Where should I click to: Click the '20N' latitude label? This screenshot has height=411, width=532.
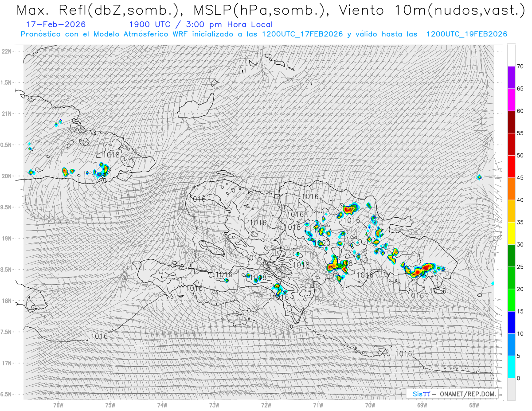click(x=7, y=176)
